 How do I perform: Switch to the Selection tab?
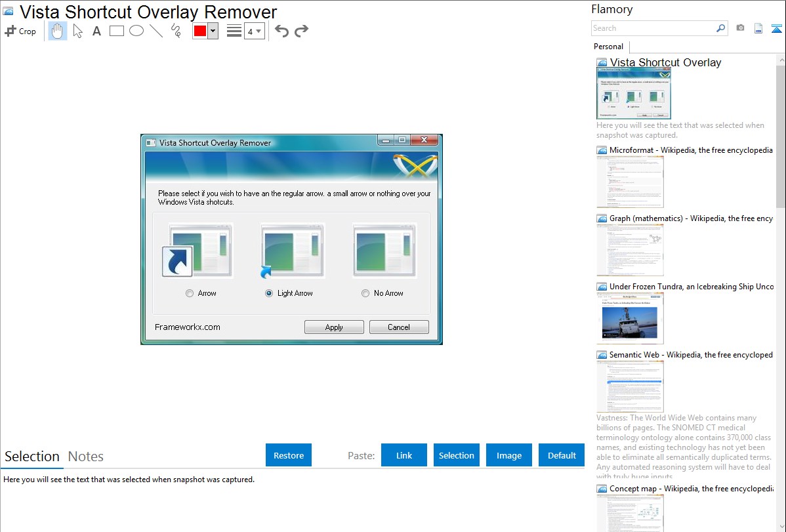click(x=32, y=457)
